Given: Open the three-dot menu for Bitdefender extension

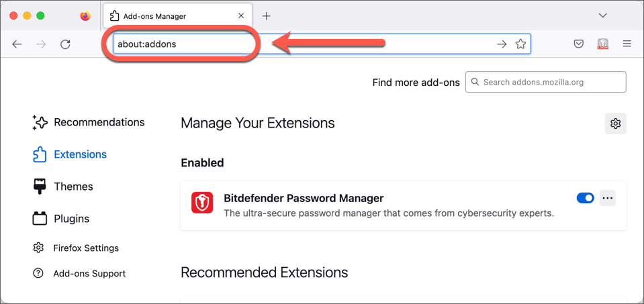Looking at the screenshot, I should [x=608, y=198].
